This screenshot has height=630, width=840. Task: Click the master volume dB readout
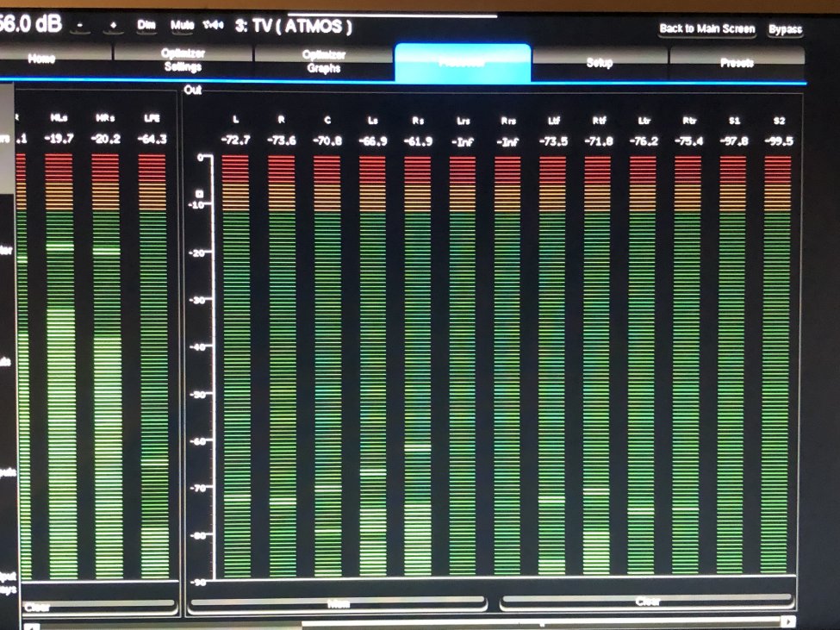coord(30,24)
